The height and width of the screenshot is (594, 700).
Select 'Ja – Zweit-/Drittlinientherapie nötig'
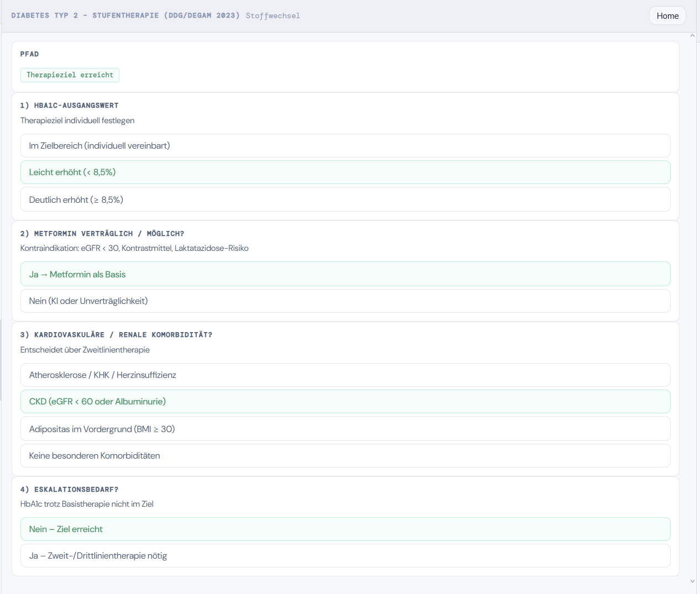coord(345,556)
